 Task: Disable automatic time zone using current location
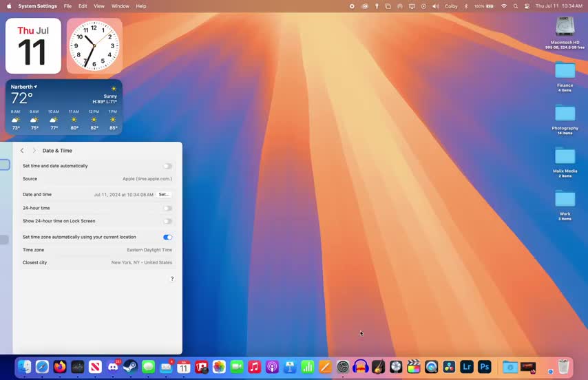(x=167, y=237)
